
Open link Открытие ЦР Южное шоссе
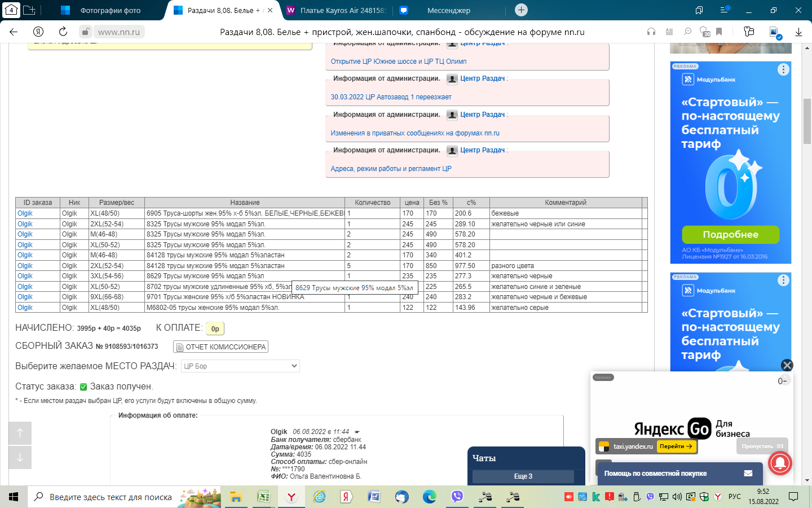point(399,62)
